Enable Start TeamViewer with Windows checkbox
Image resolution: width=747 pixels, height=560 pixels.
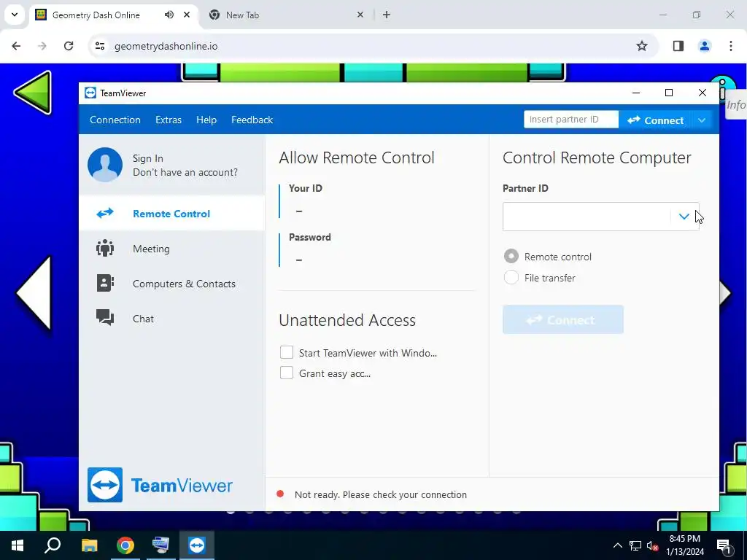click(286, 352)
